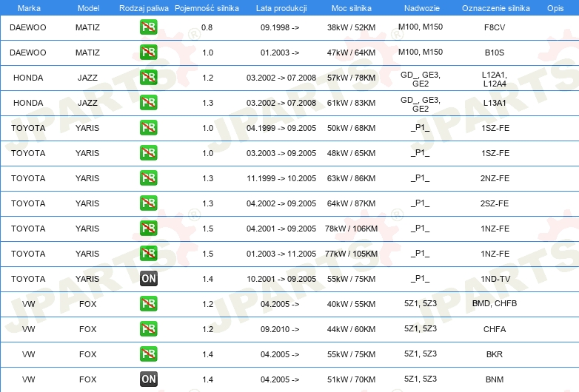579x392 pixels.
Task: Click the Model column header
Action: [x=88, y=8]
